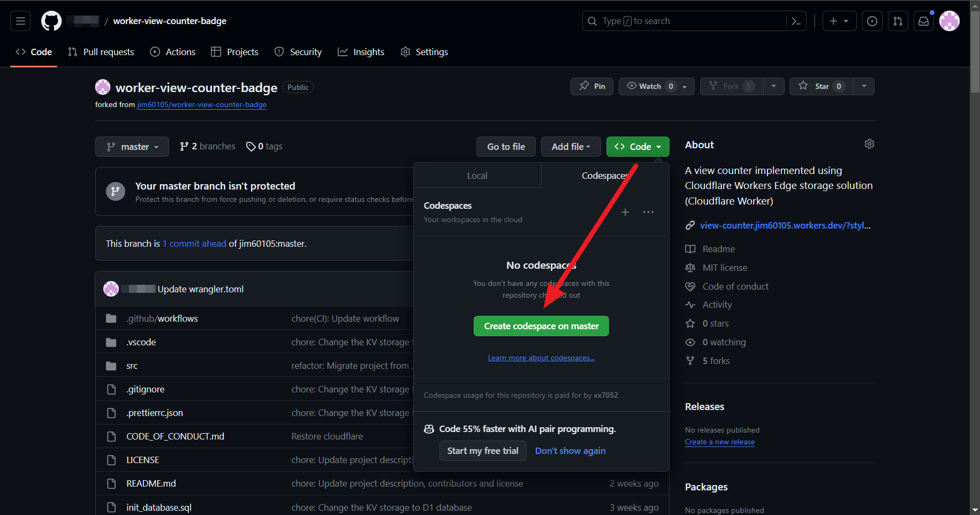Pin the repository to profile

coord(592,86)
